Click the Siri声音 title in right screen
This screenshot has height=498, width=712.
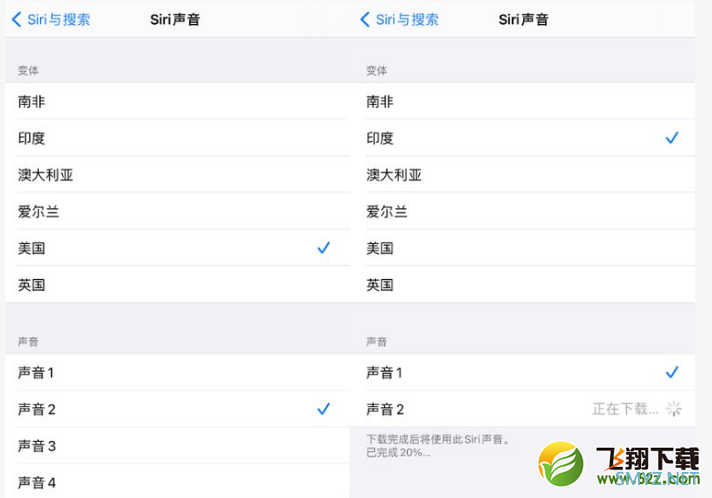pos(523,20)
